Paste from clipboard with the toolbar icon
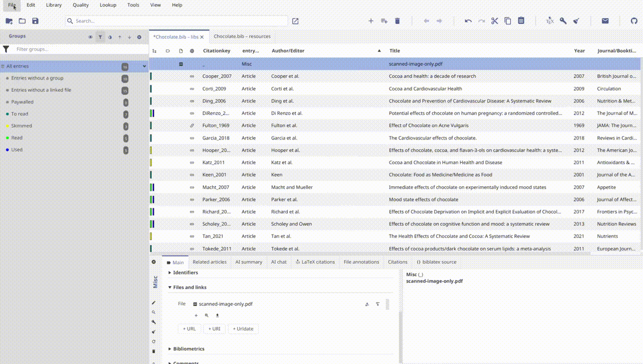 [x=521, y=21]
